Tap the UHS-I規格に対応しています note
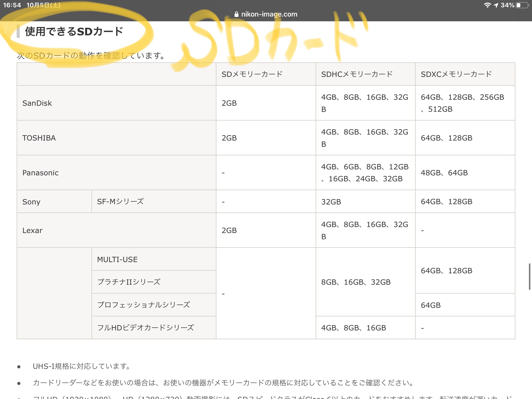The image size is (532, 399). click(x=82, y=366)
